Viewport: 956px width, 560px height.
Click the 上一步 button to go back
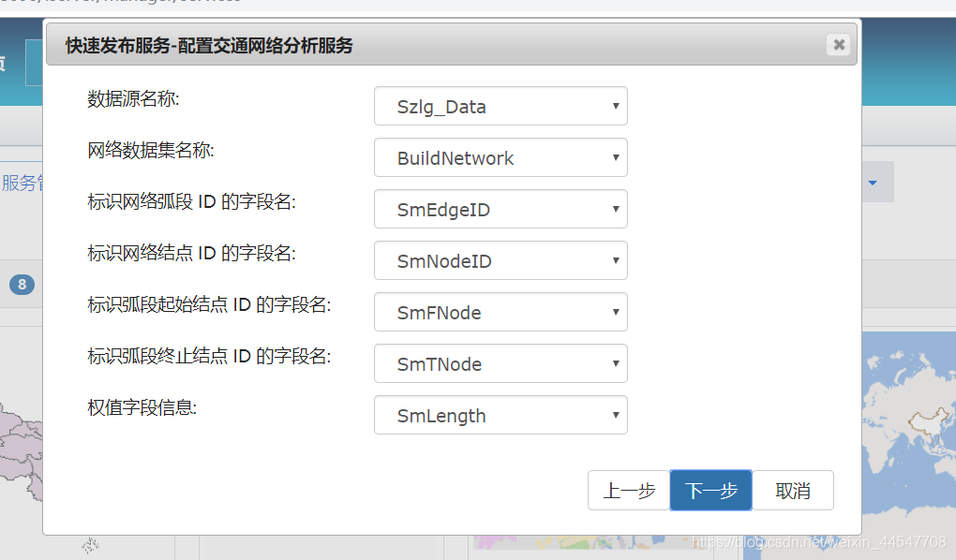click(x=629, y=490)
